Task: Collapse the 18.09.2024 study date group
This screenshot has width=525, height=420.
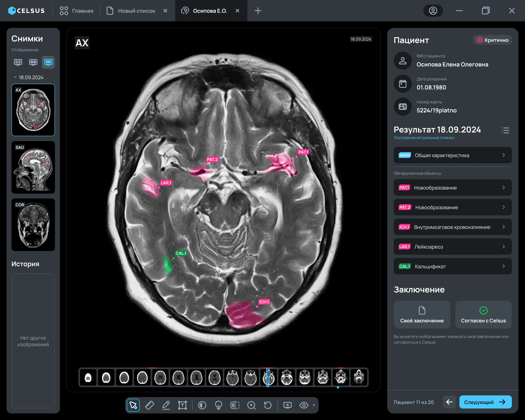Action: [15, 77]
